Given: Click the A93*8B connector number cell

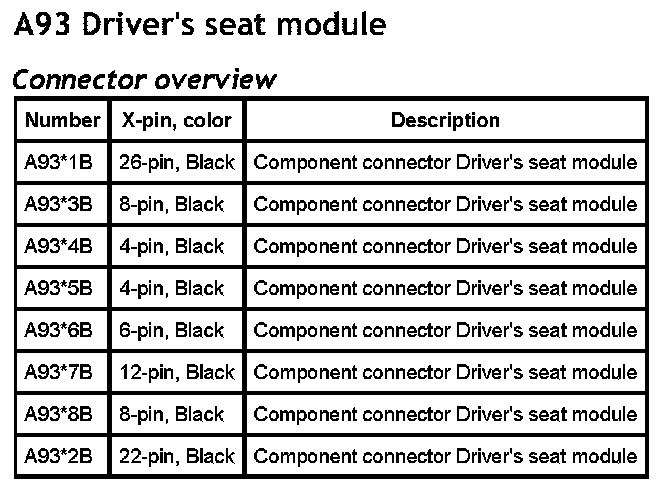Looking at the screenshot, I should 59,414.
